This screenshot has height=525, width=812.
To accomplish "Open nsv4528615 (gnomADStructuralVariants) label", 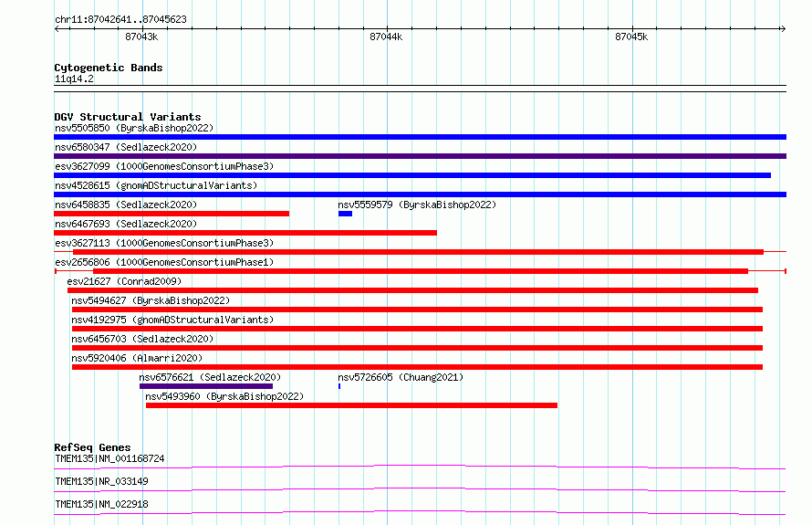I will [156, 185].
